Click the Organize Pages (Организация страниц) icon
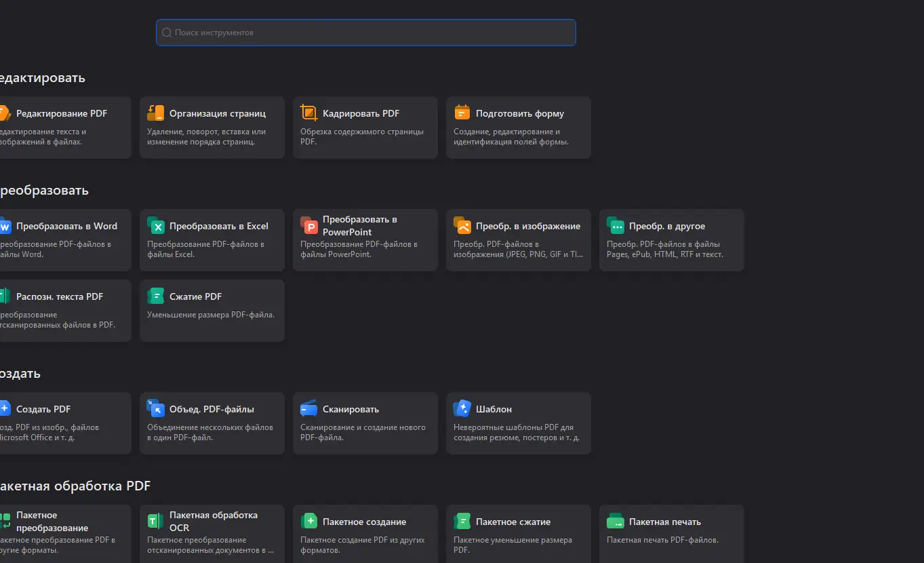Viewport: 924px width, 563px height. (x=156, y=113)
